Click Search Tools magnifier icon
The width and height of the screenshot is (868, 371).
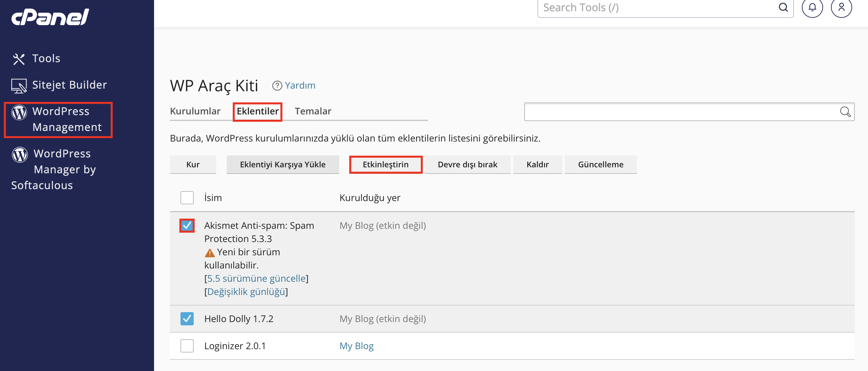[x=783, y=7]
